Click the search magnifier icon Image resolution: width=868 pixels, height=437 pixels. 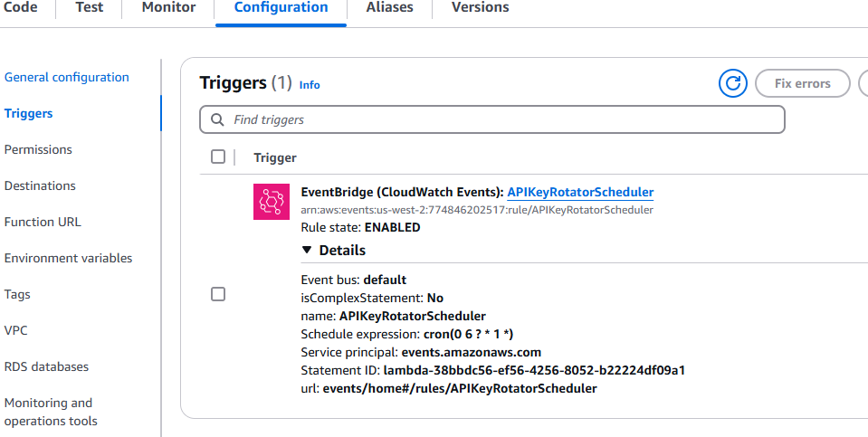(217, 120)
